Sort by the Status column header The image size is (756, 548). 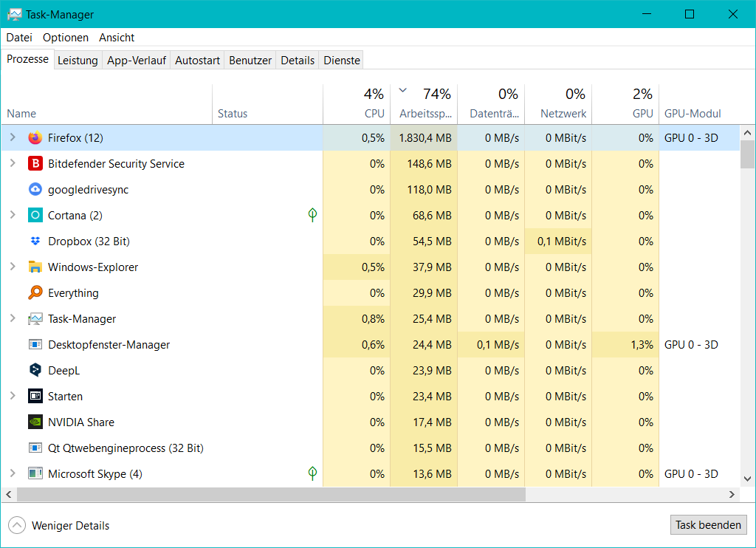[267, 104]
